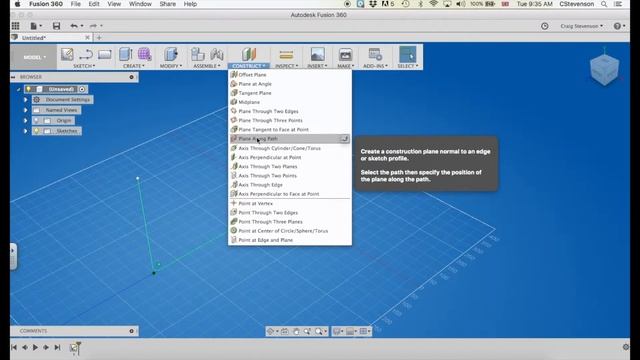Jump to timeline start button
The height and width of the screenshot is (360, 640).
click(14, 347)
